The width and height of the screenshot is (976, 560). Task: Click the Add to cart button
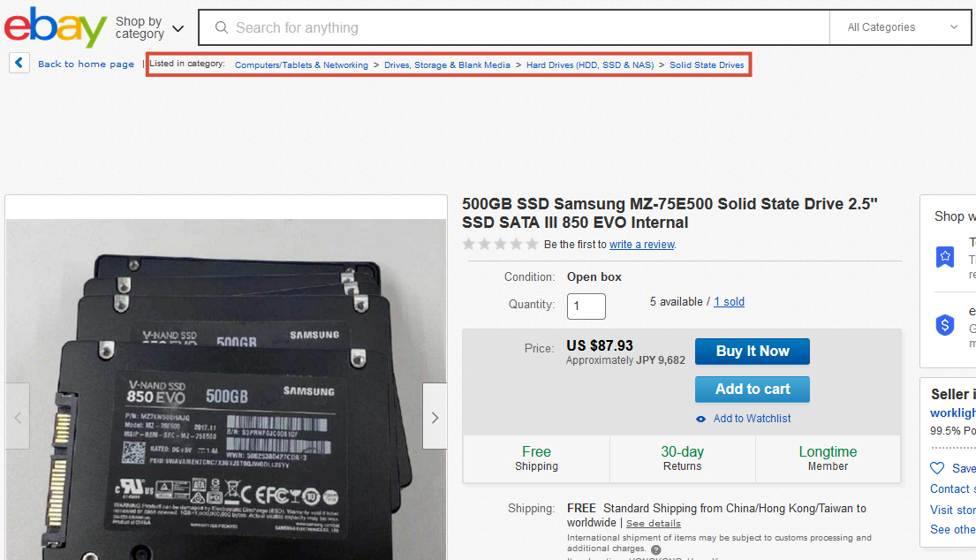coord(752,389)
